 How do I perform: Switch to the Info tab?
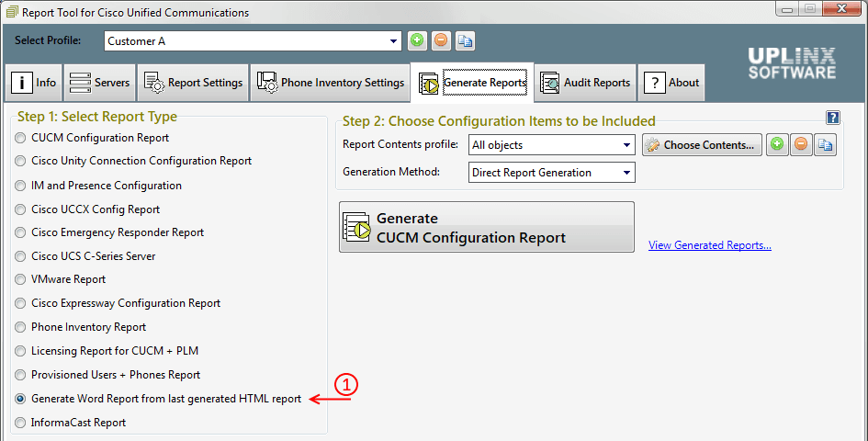(x=34, y=83)
